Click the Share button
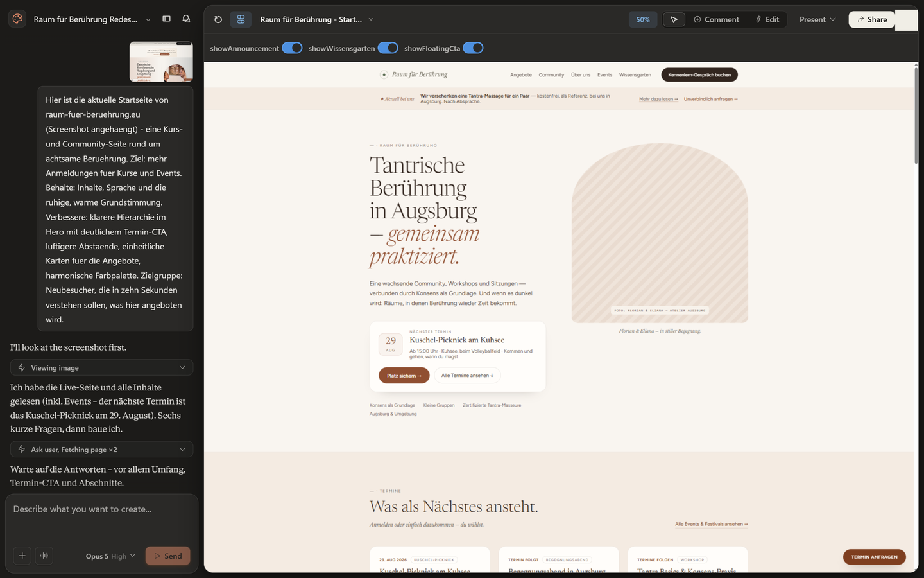This screenshot has height=578, width=924. (x=872, y=20)
